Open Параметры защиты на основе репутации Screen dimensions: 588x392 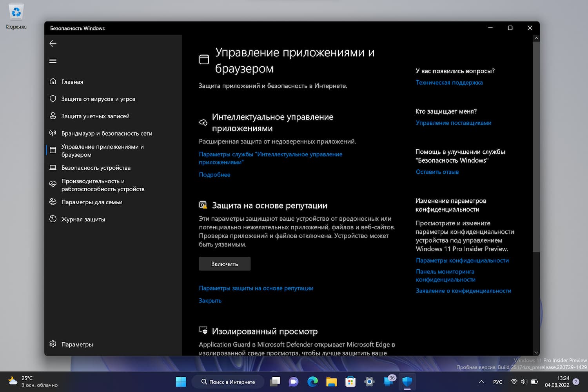click(x=256, y=288)
